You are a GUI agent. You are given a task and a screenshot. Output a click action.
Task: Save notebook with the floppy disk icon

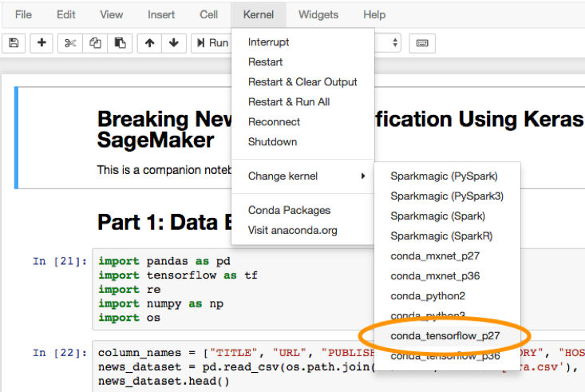pos(14,43)
